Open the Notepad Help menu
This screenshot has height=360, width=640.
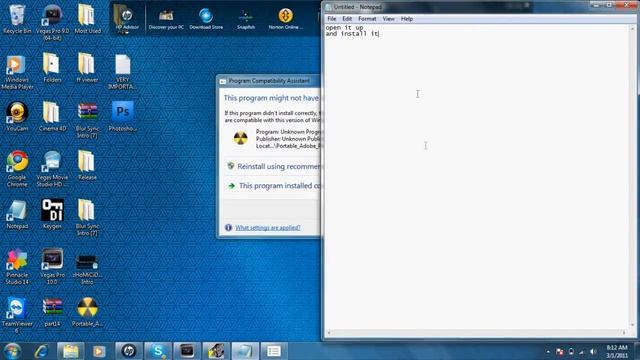(407, 19)
